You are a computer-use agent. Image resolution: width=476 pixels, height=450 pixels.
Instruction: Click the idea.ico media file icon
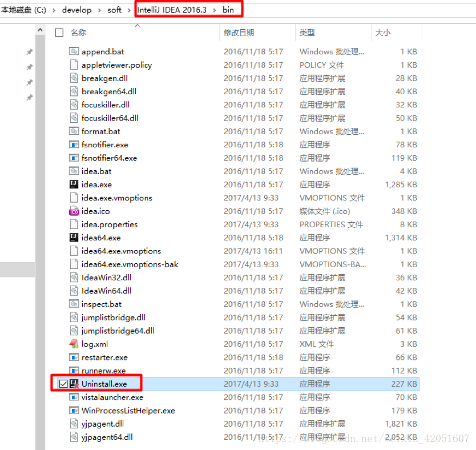point(74,211)
